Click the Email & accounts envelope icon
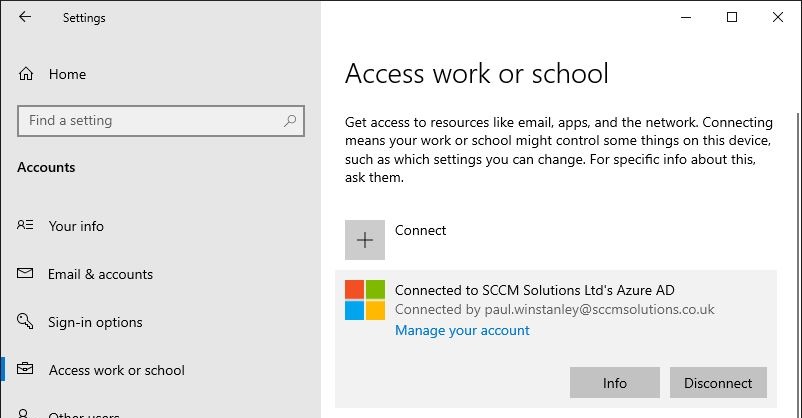The height and width of the screenshot is (418, 802). point(26,274)
